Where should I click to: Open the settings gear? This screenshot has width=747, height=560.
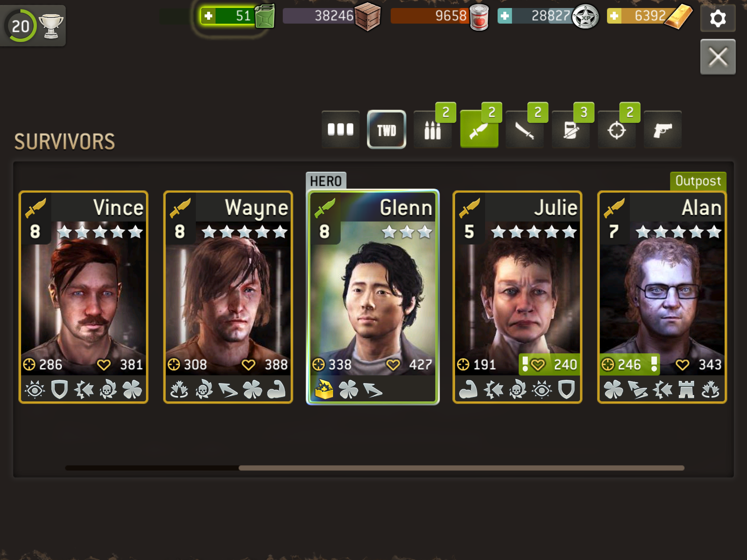click(x=718, y=18)
